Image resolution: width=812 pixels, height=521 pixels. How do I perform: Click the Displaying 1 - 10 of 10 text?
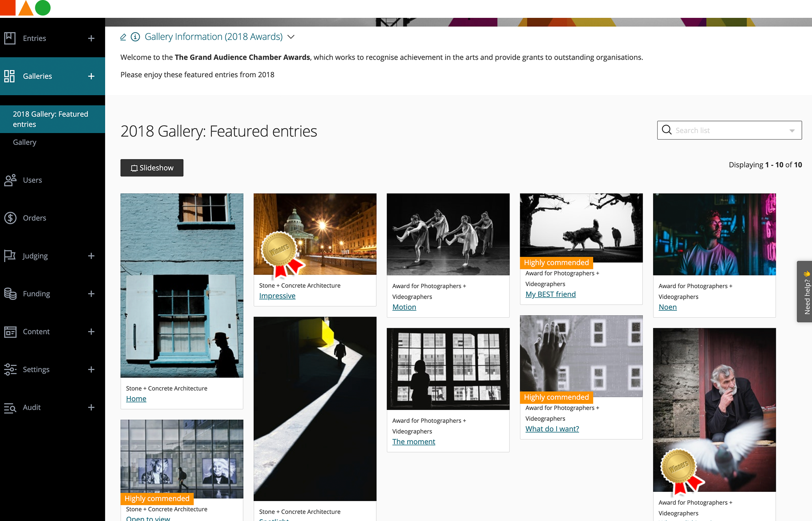pos(765,165)
